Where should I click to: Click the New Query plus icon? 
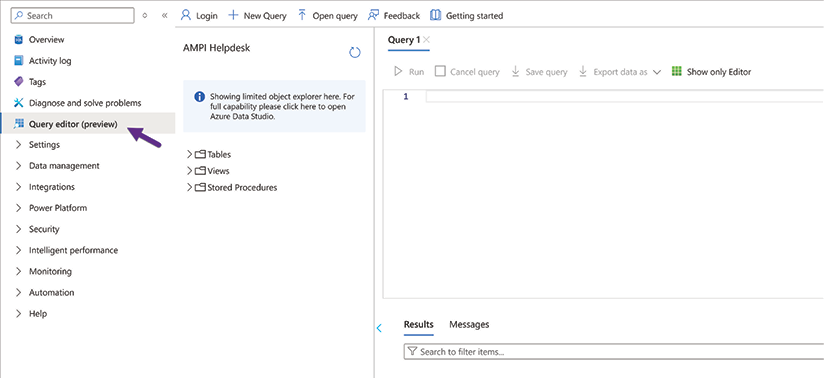[233, 15]
